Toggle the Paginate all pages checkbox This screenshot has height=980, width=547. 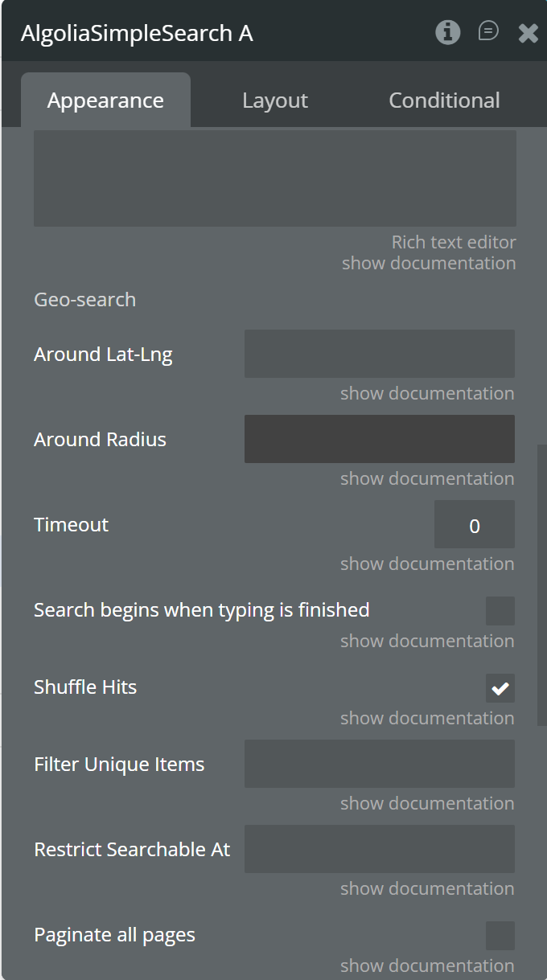pyautogui.click(x=500, y=936)
